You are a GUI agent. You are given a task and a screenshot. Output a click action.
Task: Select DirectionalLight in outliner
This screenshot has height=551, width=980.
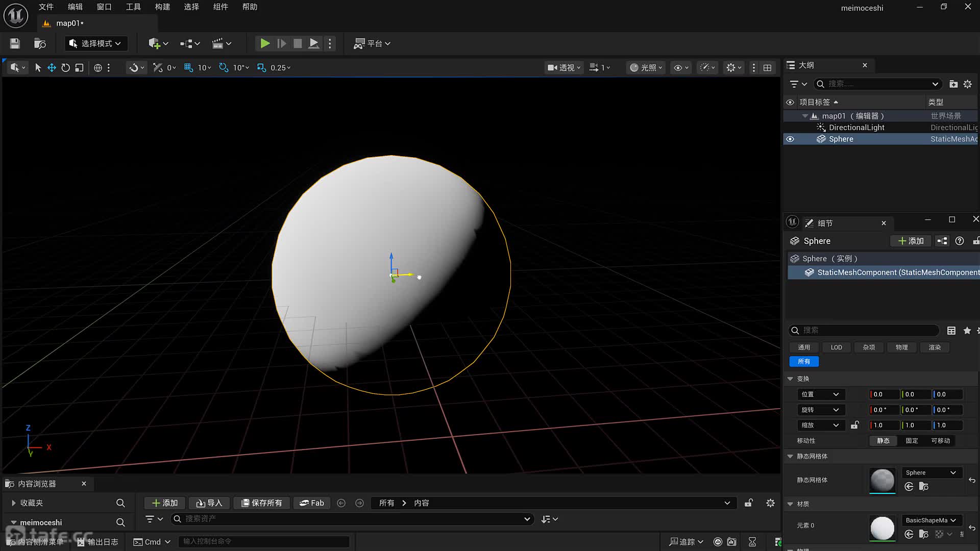(856, 128)
